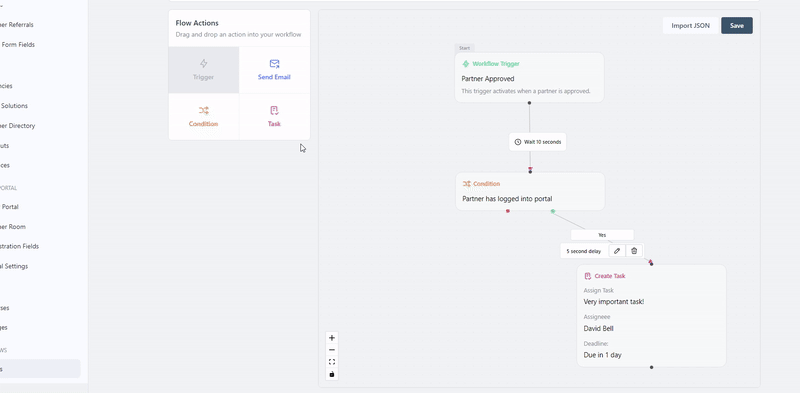Click the greyed-out Trigger action tile
Image resolution: width=800 pixels, height=393 pixels.
point(204,70)
